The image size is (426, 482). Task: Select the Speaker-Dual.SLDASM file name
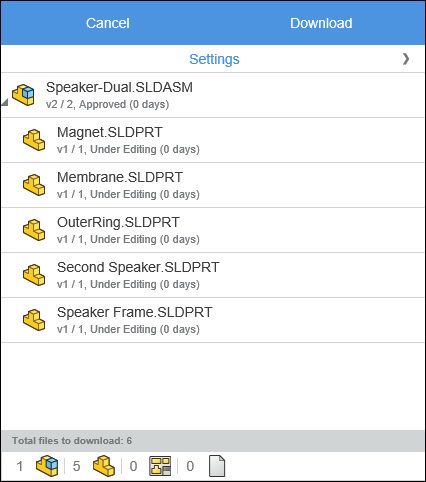pyautogui.click(x=119, y=87)
